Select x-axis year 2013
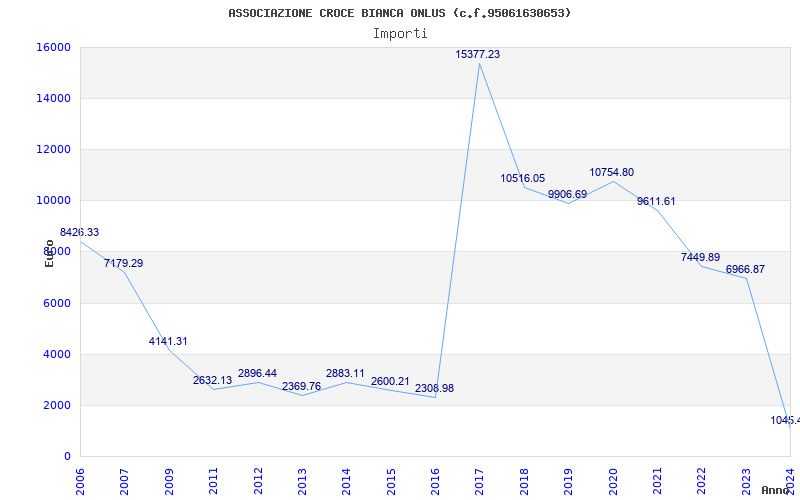Viewport: 800px width, 500px height. pyautogui.click(x=302, y=481)
